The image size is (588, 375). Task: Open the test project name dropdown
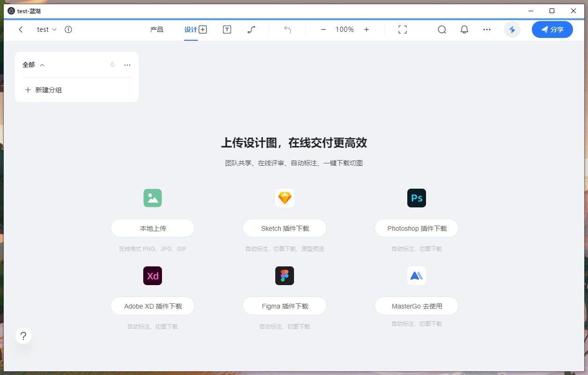pyautogui.click(x=47, y=29)
